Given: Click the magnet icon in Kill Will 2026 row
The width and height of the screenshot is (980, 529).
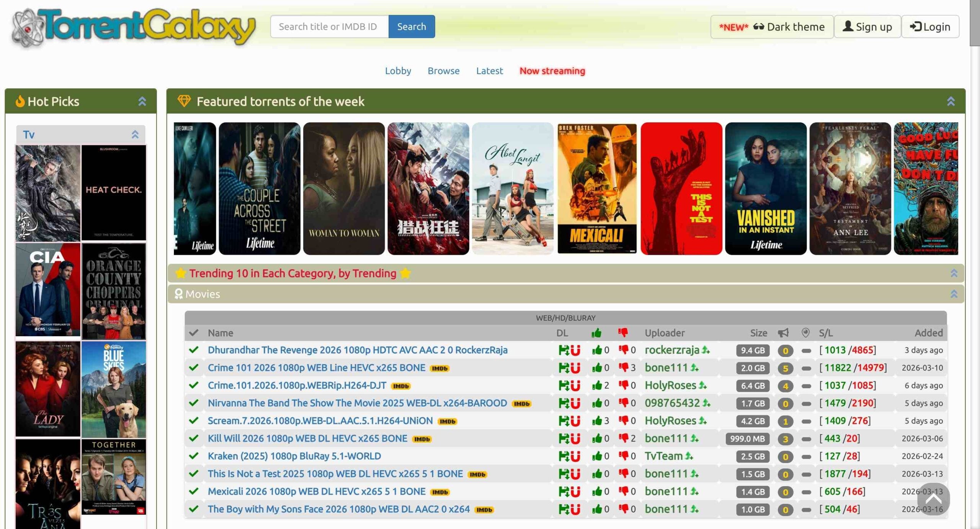Looking at the screenshot, I should pos(575,438).
